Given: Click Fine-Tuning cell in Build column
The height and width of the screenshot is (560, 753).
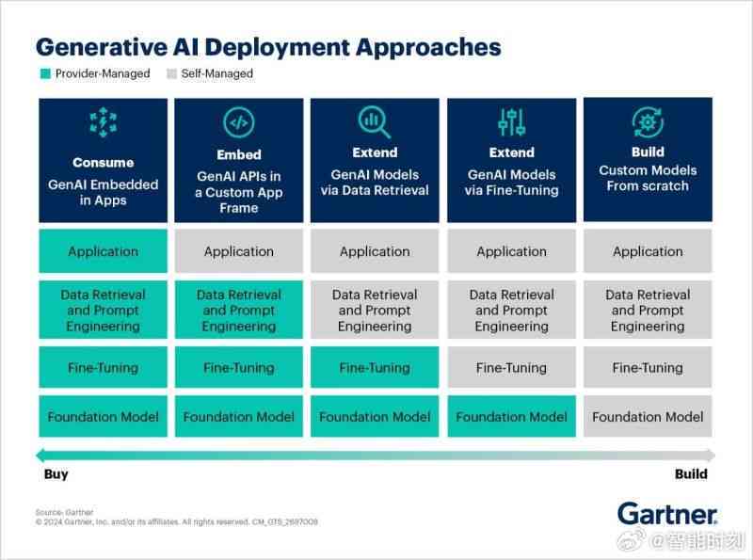Looking at the screenshot, I should [x=648, y=367].
